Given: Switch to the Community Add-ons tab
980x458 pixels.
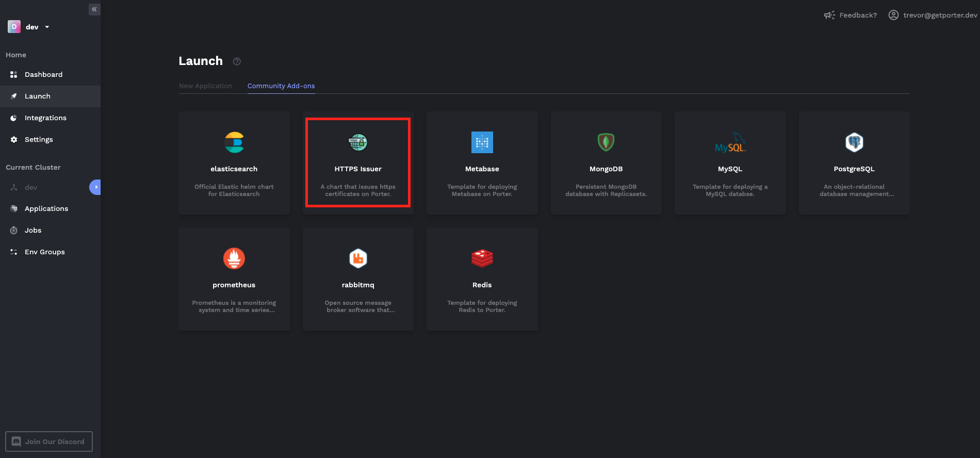Looking at the screenshot, I should 281,86.
